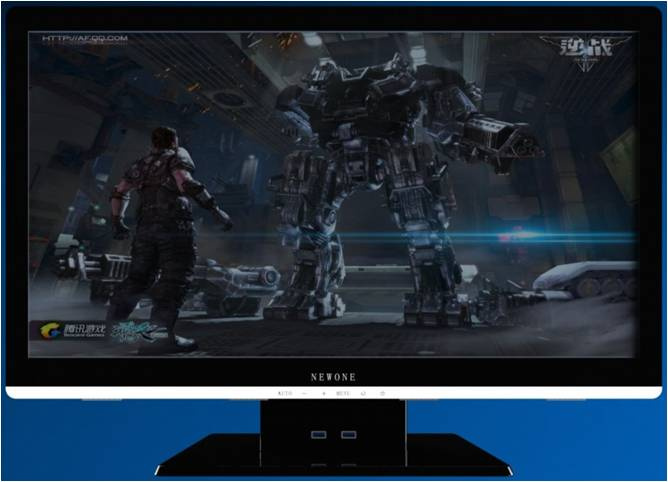668x482 pixels.
Task: Click the monitor's black stand base
Action: (x=334, y=455)
